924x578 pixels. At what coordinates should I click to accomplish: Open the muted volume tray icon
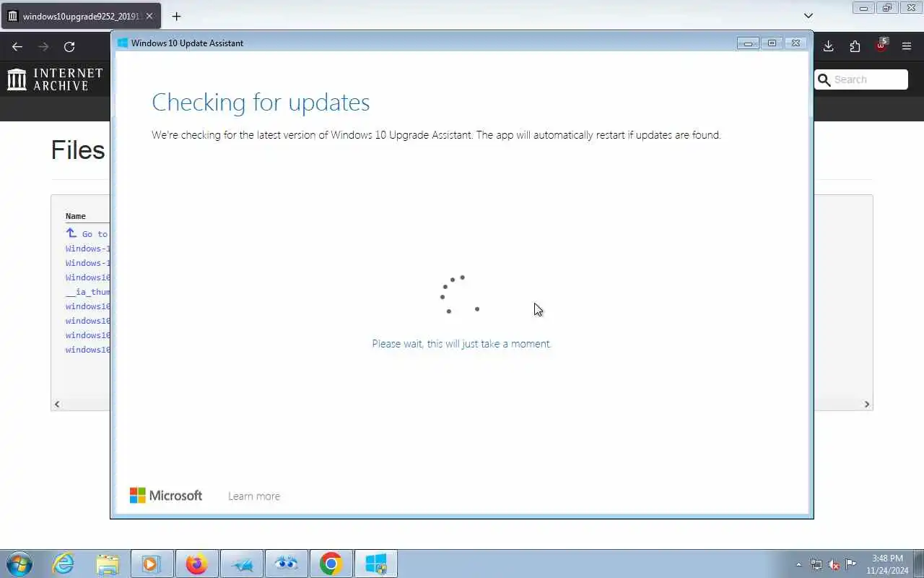(834, 564)
